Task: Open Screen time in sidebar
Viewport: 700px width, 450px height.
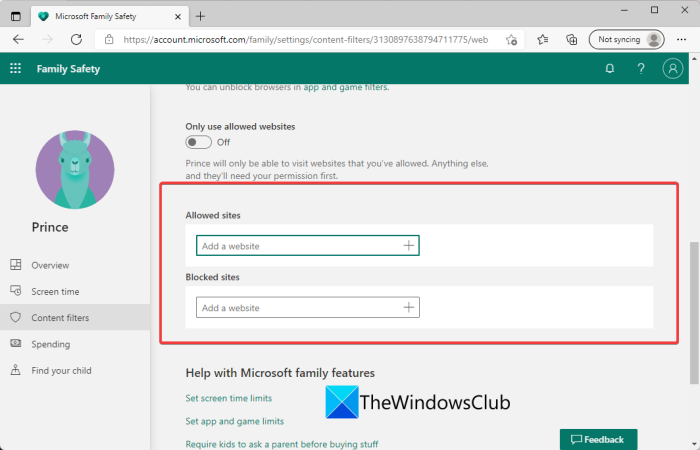Action: [75, 291]
